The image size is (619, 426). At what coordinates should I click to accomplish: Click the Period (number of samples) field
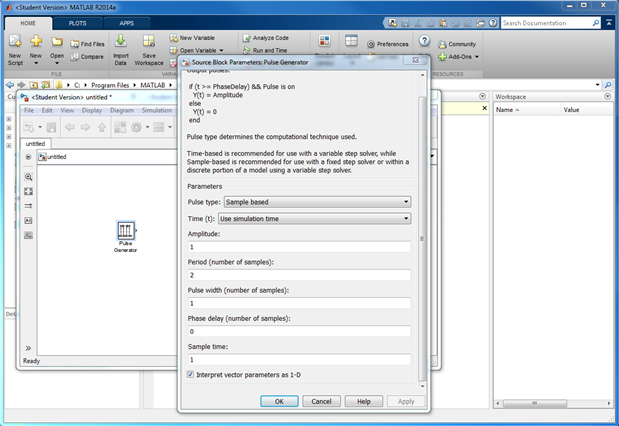pos(299,275)
